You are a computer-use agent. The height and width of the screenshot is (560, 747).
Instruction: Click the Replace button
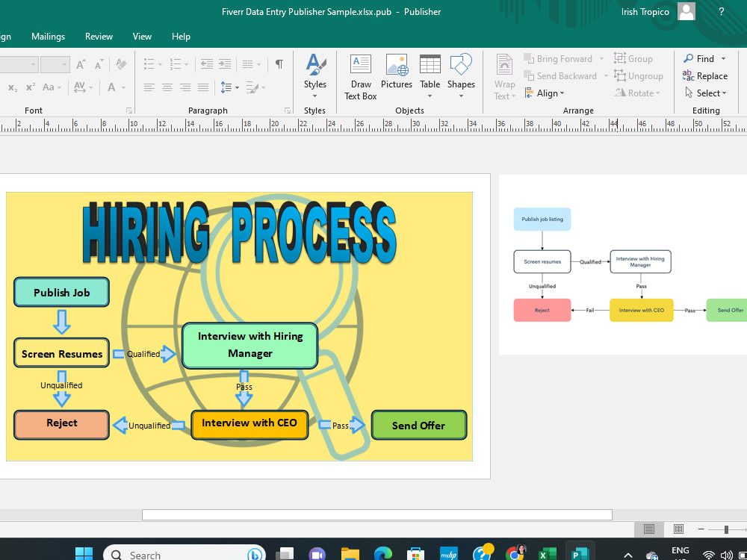705,75
